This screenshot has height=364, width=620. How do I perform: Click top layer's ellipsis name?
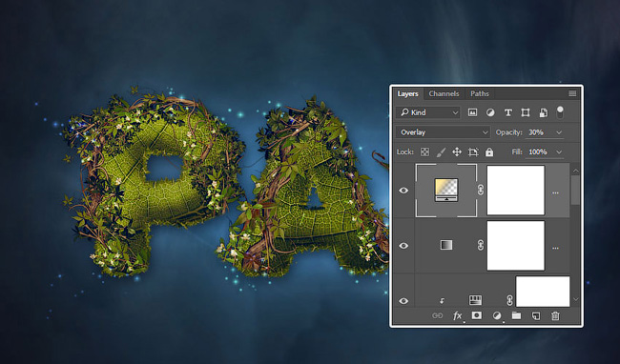click(555, 193)
